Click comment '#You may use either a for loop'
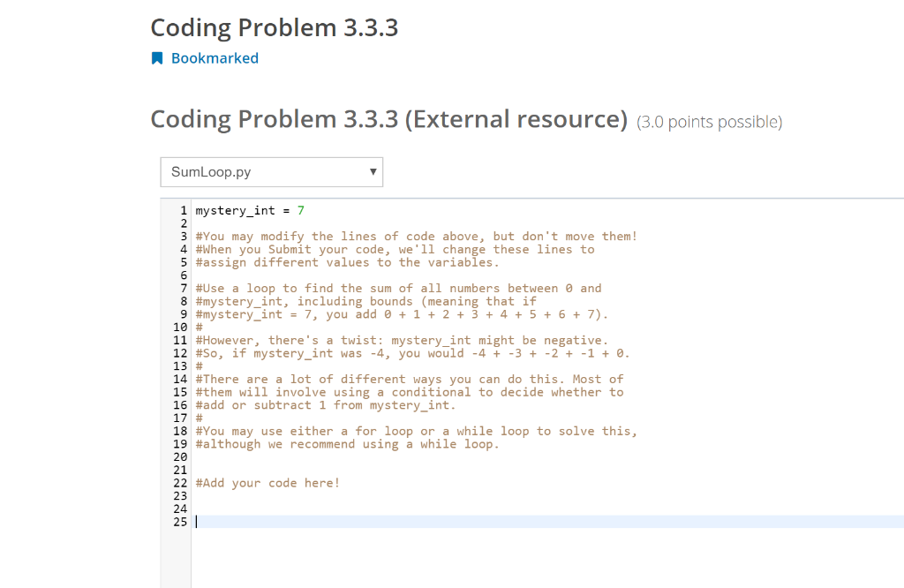Image resolution: width=904 pixels, height=588 pixels. point(417,431)
